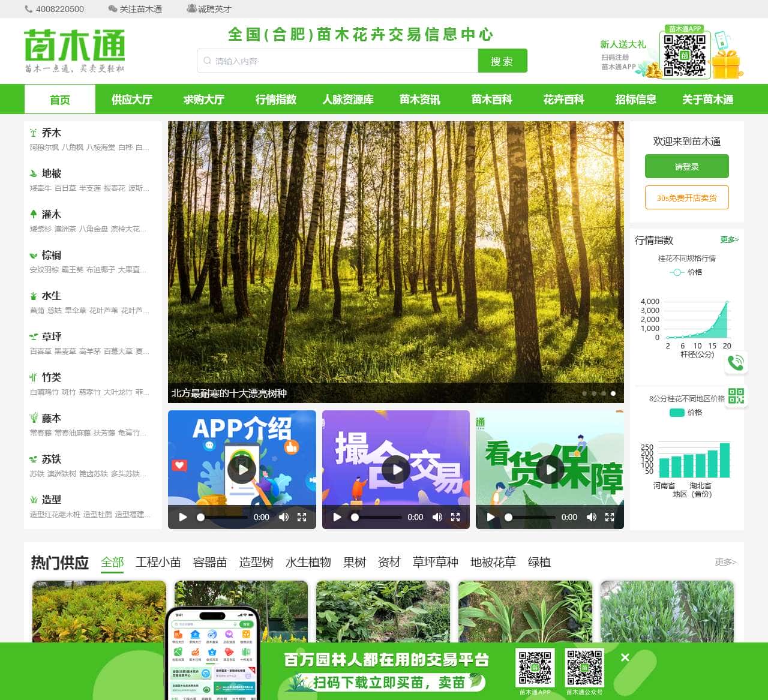Viewport: 768px width, 700px height.
Task: Click the green 搜索 button
Action: point(502,61)
